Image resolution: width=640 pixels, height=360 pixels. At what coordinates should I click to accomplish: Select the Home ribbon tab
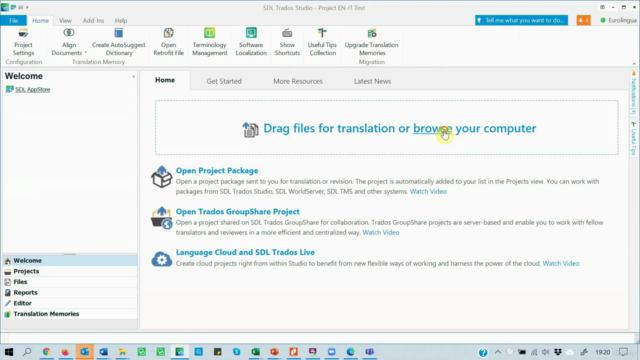coord(40,20)
